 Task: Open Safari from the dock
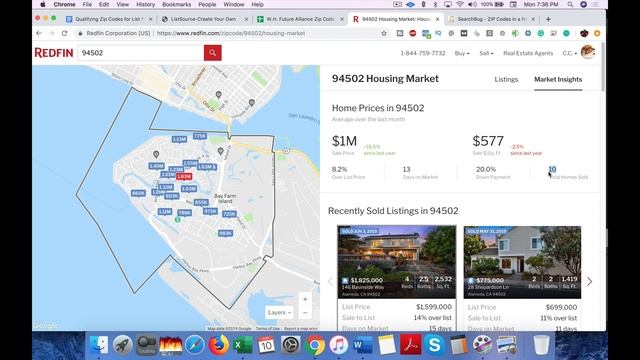tap(195, 345)
